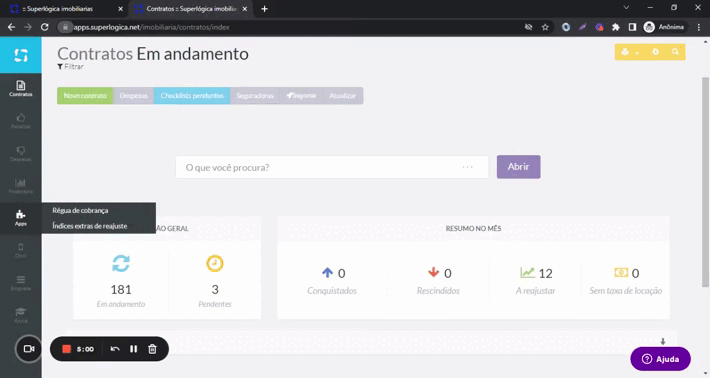This screenshot has width=710, height=378.
Task: Click the browser address bar URL
Action: click(x=152, y=27)
